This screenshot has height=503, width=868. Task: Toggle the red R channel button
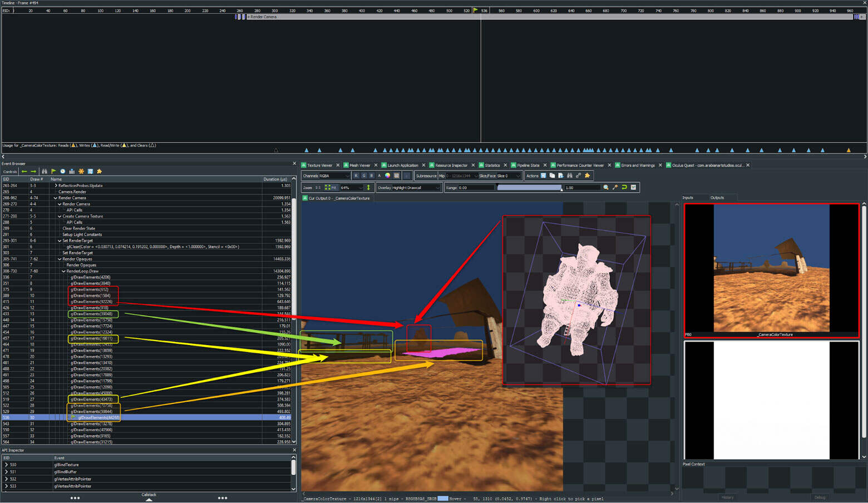click(356, 176)
